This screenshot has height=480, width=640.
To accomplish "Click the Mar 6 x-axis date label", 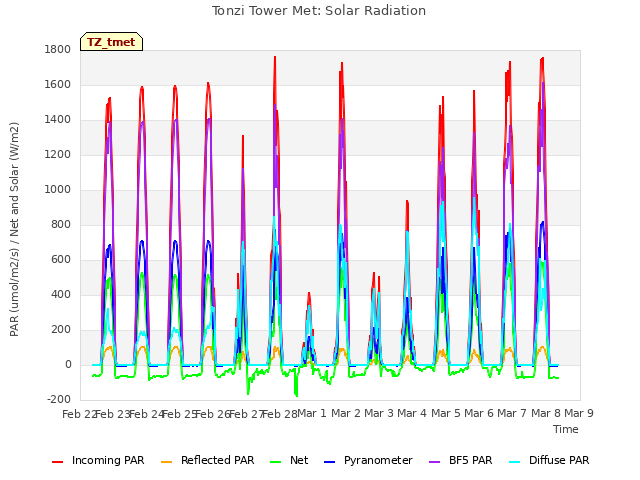I will point(479,413).
